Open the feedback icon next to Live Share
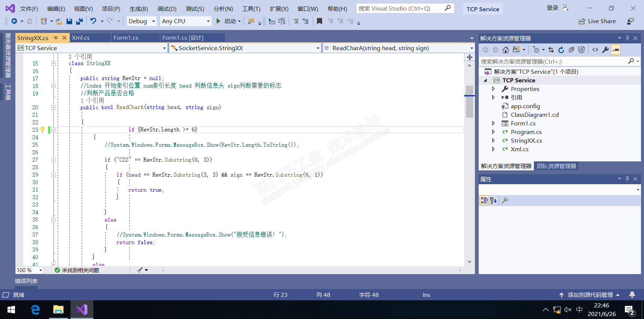644x319 pixels. coord(631,21)
